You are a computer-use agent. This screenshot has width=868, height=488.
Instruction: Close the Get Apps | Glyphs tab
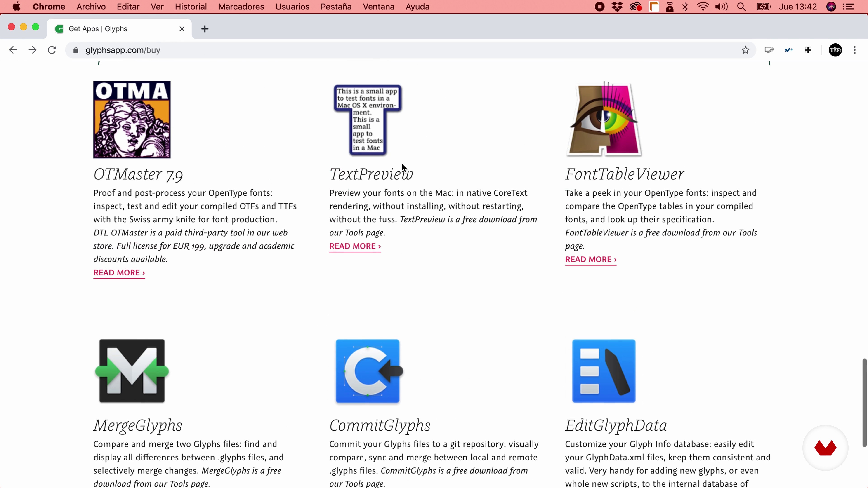coord(182,29)
